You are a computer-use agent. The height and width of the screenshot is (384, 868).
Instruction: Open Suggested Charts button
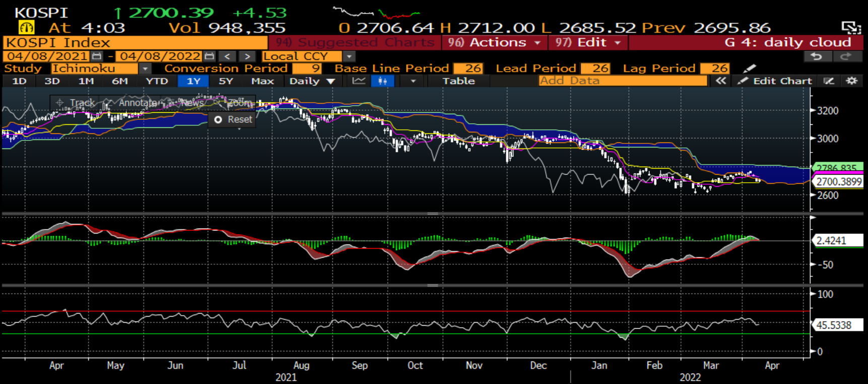(355, 43)
